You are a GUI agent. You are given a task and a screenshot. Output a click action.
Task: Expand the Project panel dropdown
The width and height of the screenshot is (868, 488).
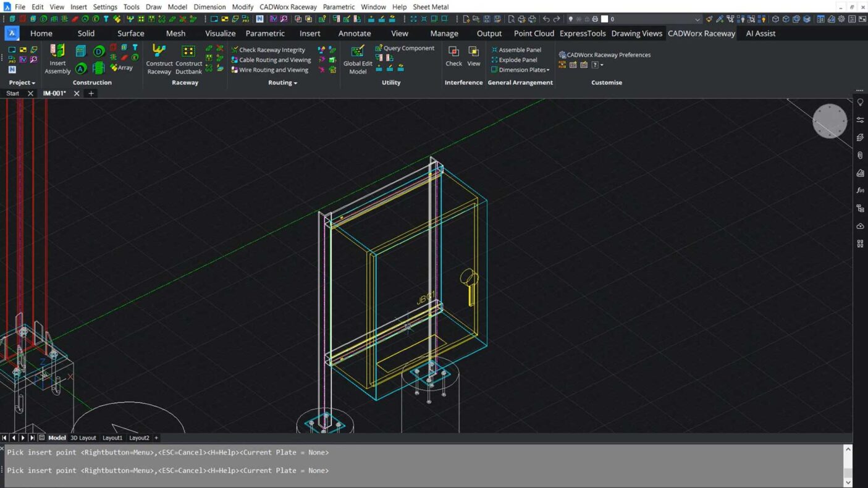click(x=22, y=83)
